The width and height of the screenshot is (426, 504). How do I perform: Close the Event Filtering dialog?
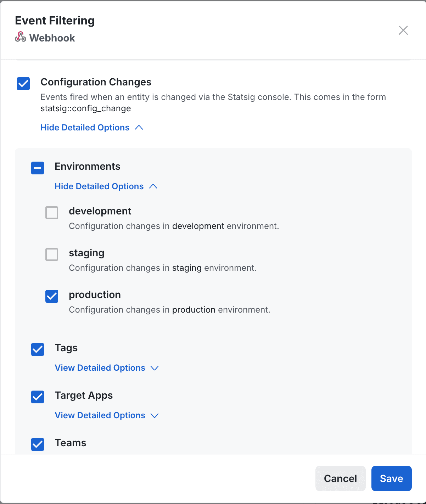click(x=403, y=30)
